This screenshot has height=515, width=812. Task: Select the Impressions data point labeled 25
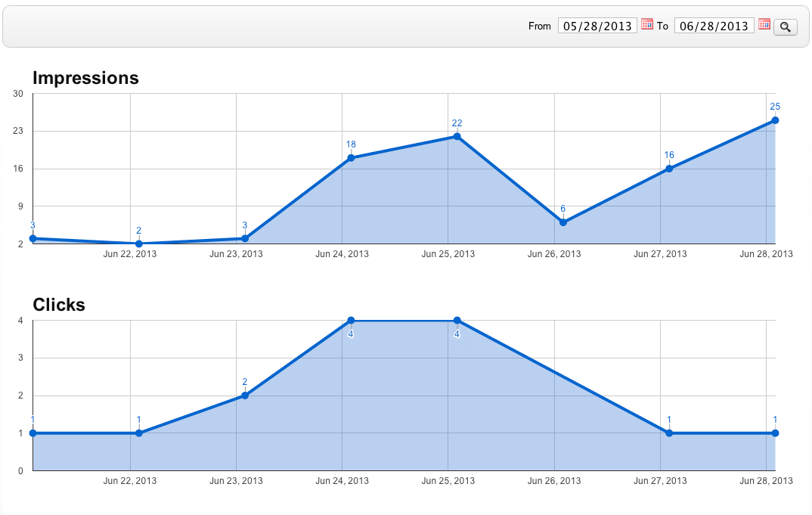click(775, 120)
